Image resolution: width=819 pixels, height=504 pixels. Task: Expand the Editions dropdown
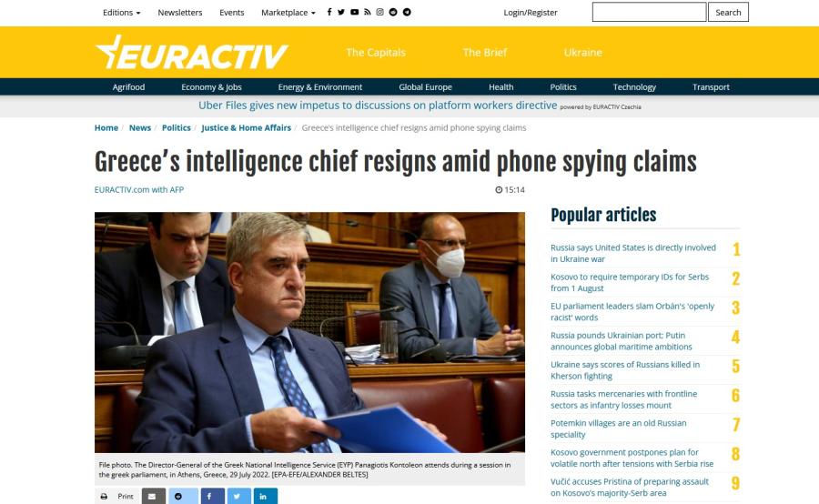tap(122, 13)
